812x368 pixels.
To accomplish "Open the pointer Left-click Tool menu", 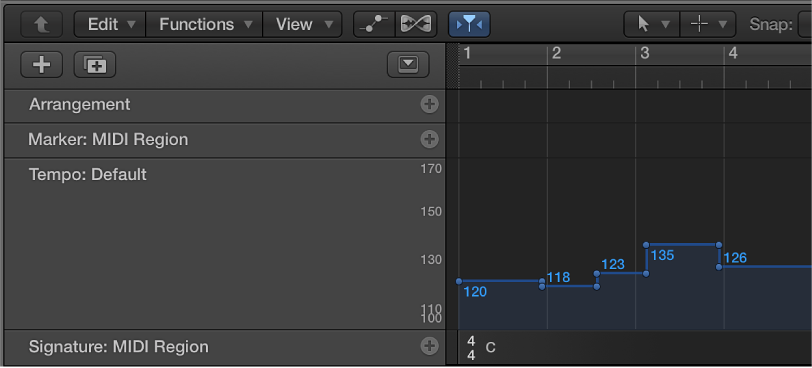I will (652, 24).
